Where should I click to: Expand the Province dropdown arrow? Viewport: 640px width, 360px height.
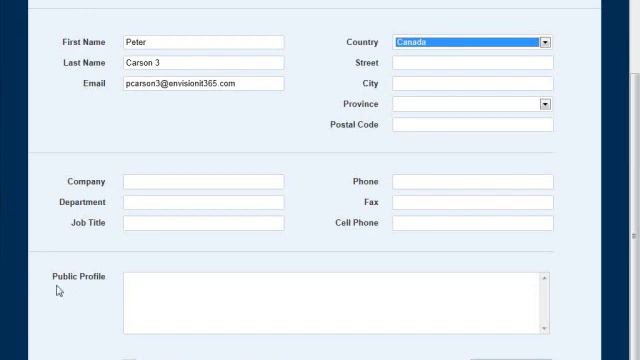(545, 104)
